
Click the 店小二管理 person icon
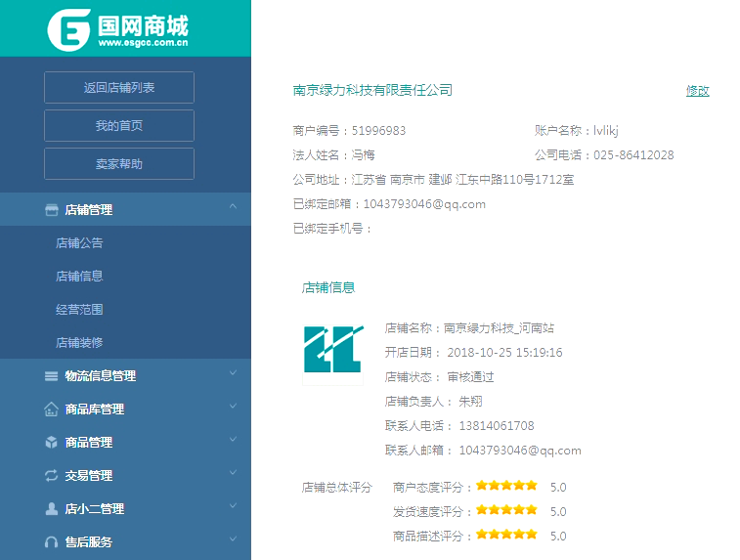[52, 508]
